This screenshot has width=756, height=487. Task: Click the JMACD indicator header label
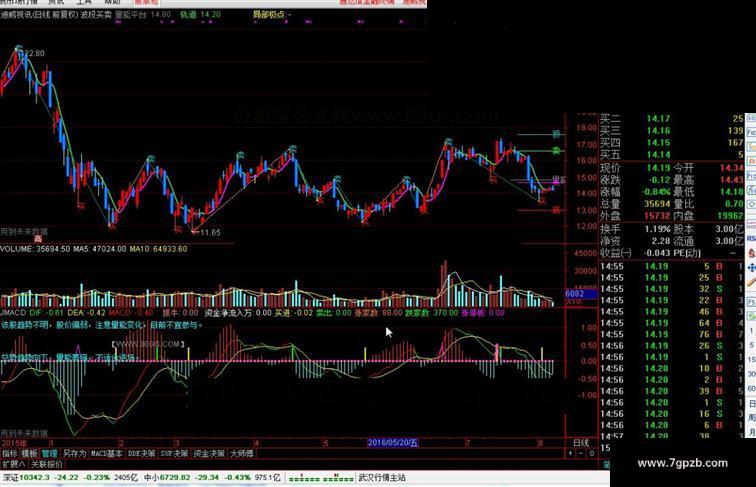coord(14,313)
